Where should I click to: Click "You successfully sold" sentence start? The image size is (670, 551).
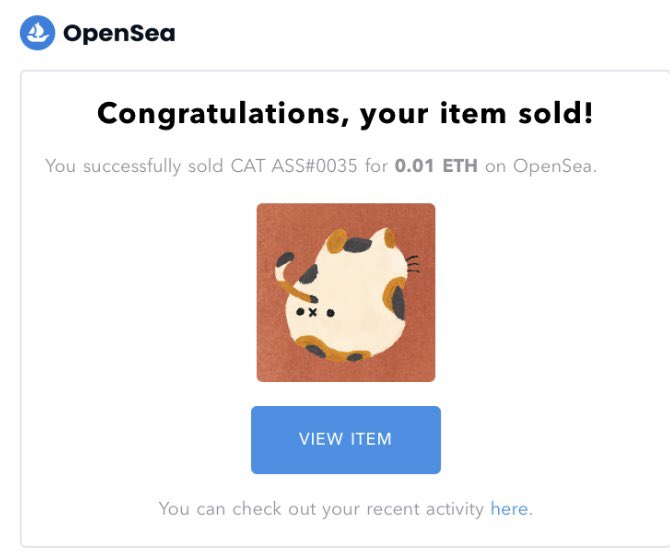(134, 166)
